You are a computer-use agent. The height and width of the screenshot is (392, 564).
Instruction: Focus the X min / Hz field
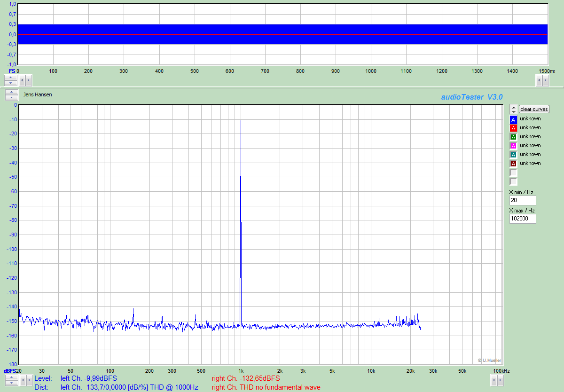(523, 200)
